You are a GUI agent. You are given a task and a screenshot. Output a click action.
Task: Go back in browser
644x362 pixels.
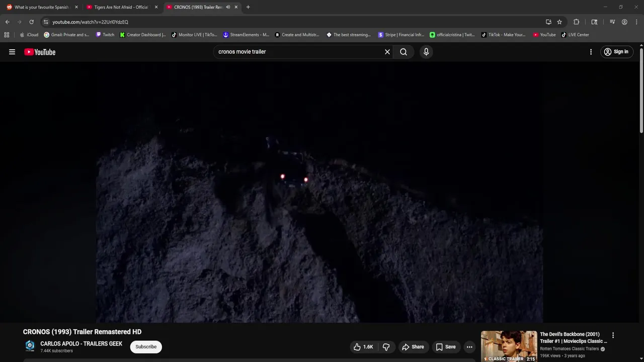pos(7,22)
